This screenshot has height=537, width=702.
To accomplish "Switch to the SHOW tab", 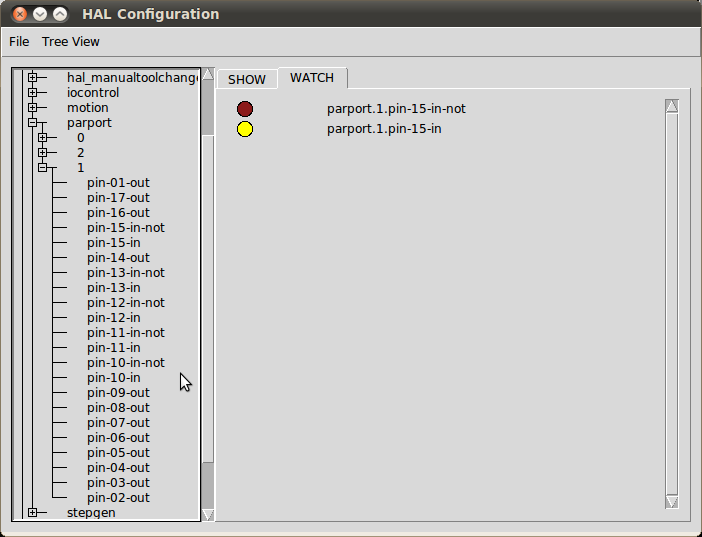I will (x=246, y=79).
